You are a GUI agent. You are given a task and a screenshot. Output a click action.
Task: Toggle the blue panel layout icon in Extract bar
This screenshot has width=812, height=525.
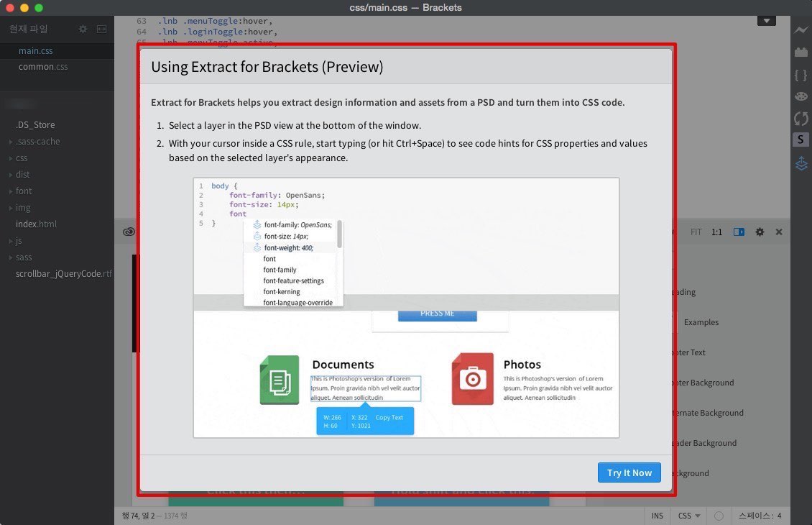(x=739, y=232)
